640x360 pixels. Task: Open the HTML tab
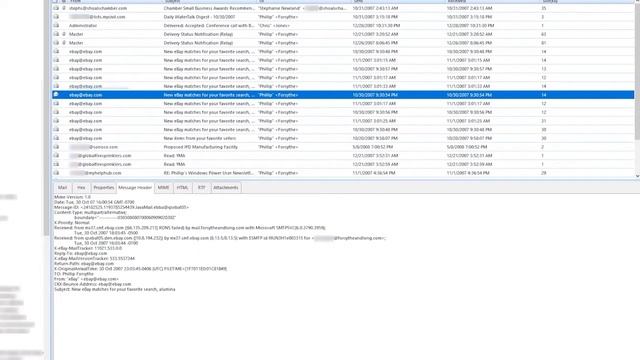(x=182, y=188)
